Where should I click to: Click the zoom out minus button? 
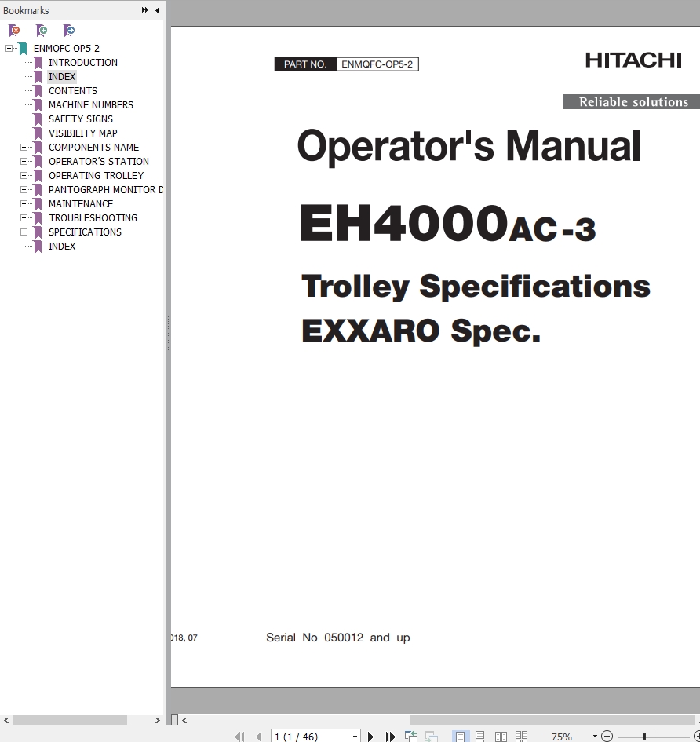click(x=607, y=737)
